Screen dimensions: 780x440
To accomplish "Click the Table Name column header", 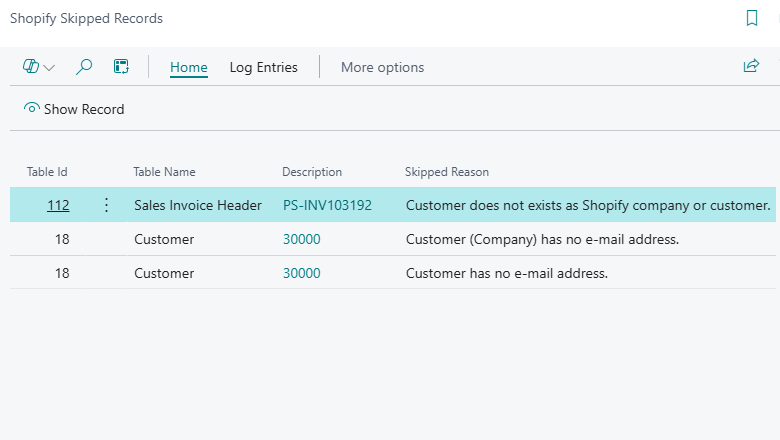I will (164, 172).
